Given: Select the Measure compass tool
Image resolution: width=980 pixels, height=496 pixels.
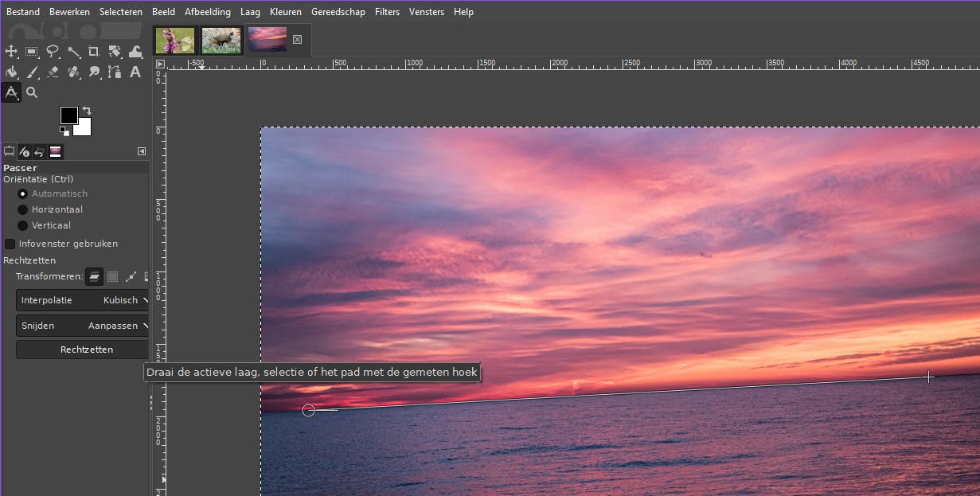Looking at the screenshot, I should click(x=11, y=92).
